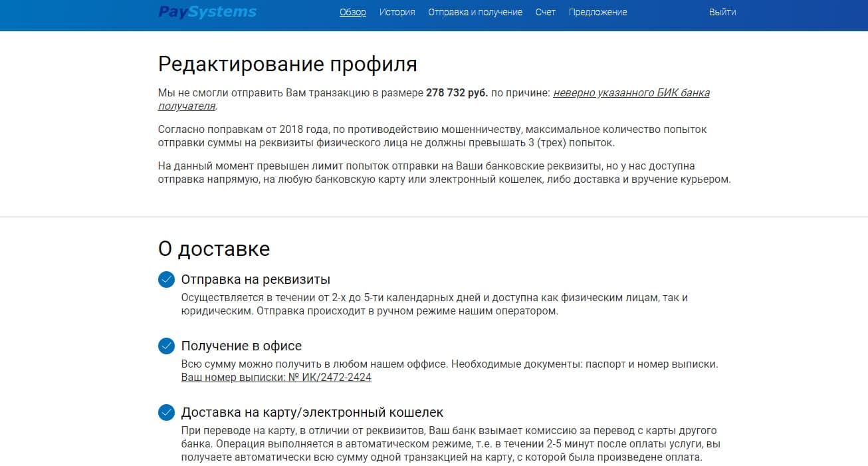Select the blue circle icon near Отправка на реквизиты
868x466 pixels.
(165, 279)
